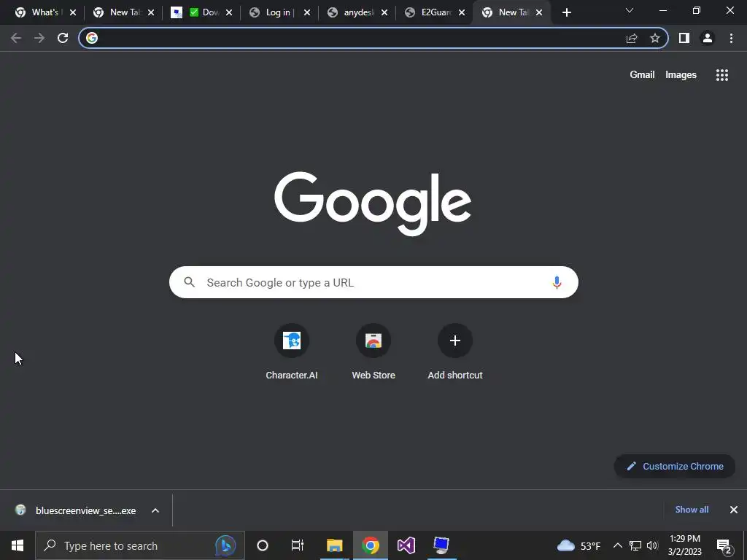This screenshot has height=560, width=747.
Task: Open Gmail link
Action: click(x=642, y=75)
